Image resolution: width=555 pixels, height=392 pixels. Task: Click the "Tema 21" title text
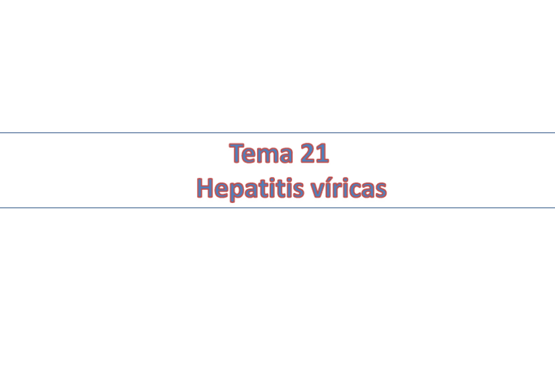279,154
